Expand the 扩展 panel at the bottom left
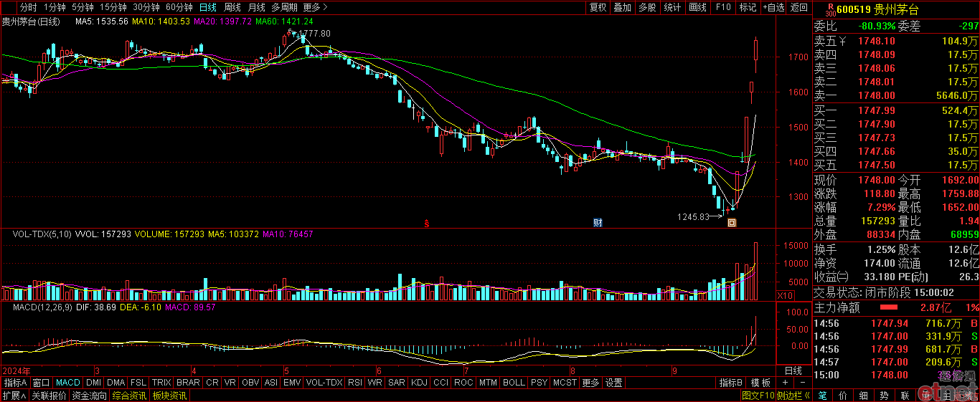 coord(14,395)
